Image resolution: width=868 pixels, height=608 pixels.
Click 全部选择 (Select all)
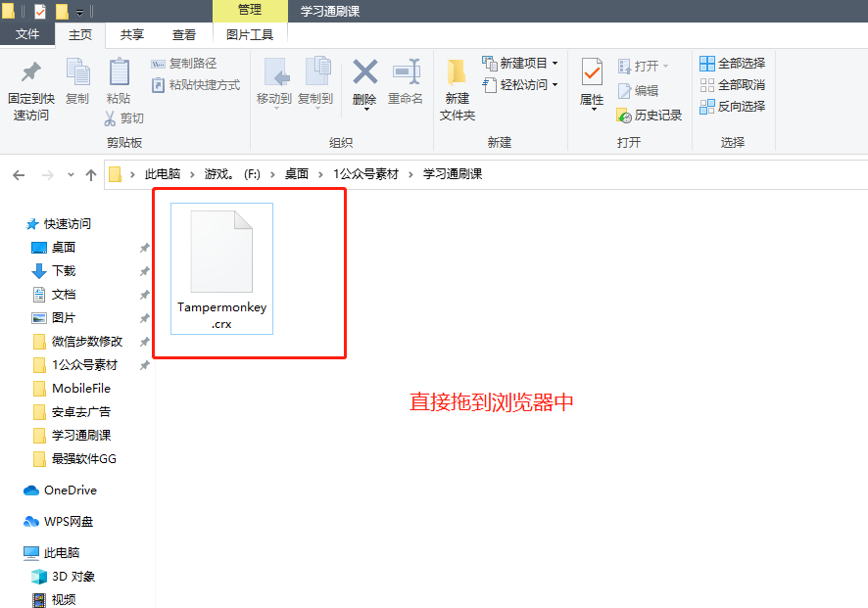click(733, 64)
